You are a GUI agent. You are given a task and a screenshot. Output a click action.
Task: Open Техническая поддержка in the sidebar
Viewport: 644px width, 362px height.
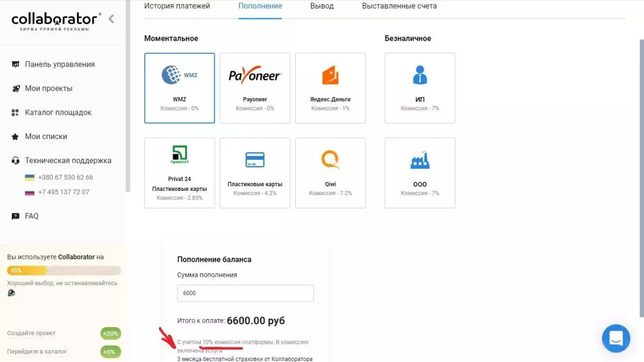point(68,160)
